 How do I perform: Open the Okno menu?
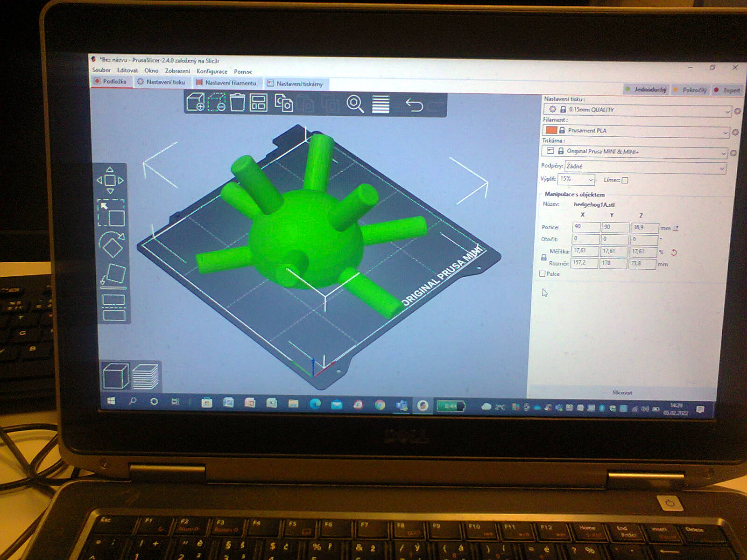151,70
